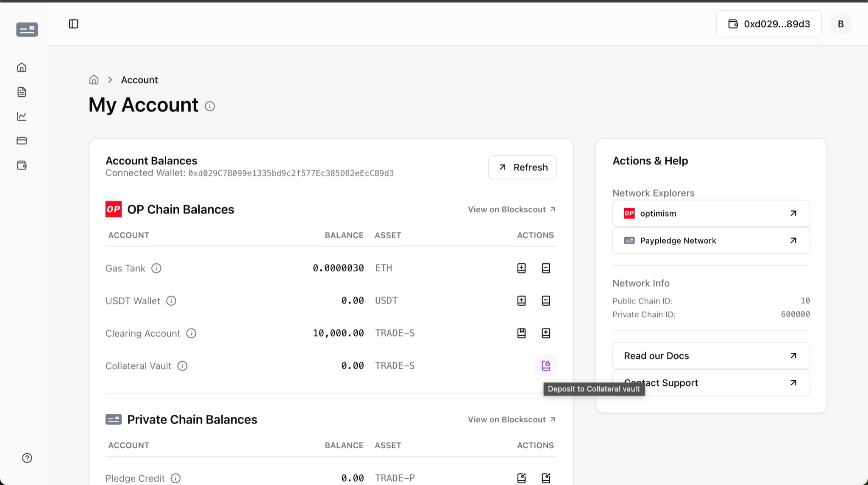This screenshot has width=868, height=485.
Task: Click the Private Chain Balances card logo
Action: (x=114, y=419)
